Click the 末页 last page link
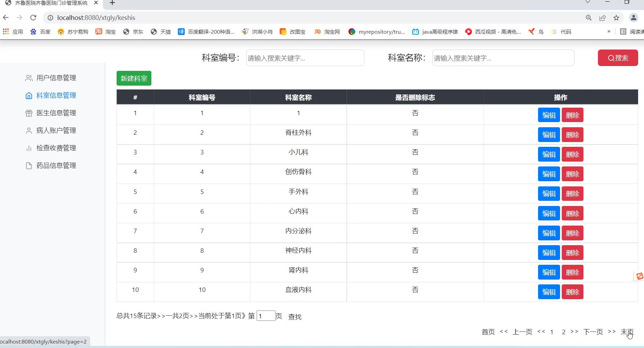The height and width of the screenshot is (348, 644). pos(627,332)
